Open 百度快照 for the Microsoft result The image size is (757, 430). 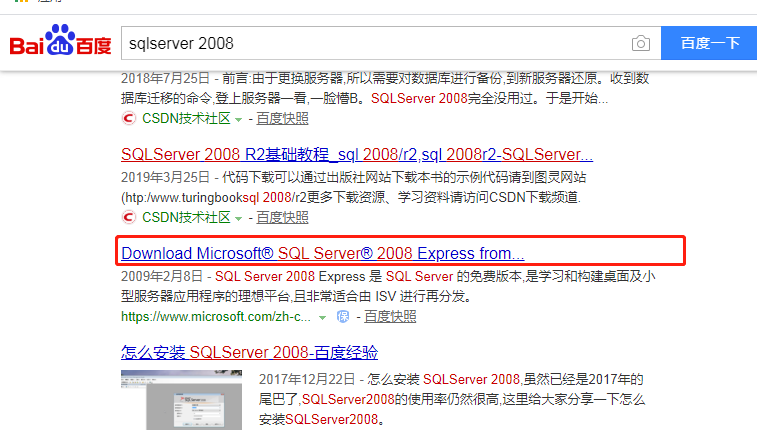pos(390,317)
